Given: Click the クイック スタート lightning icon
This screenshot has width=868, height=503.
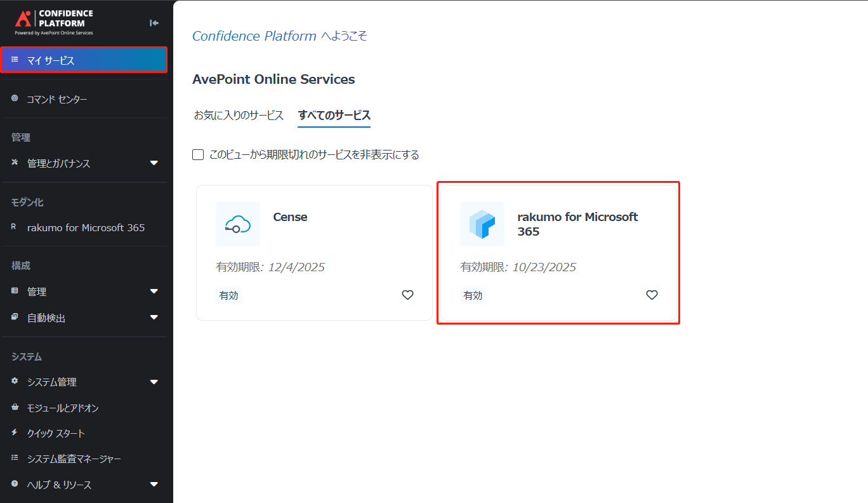Looking at the screenshot, I should point(15,433).
